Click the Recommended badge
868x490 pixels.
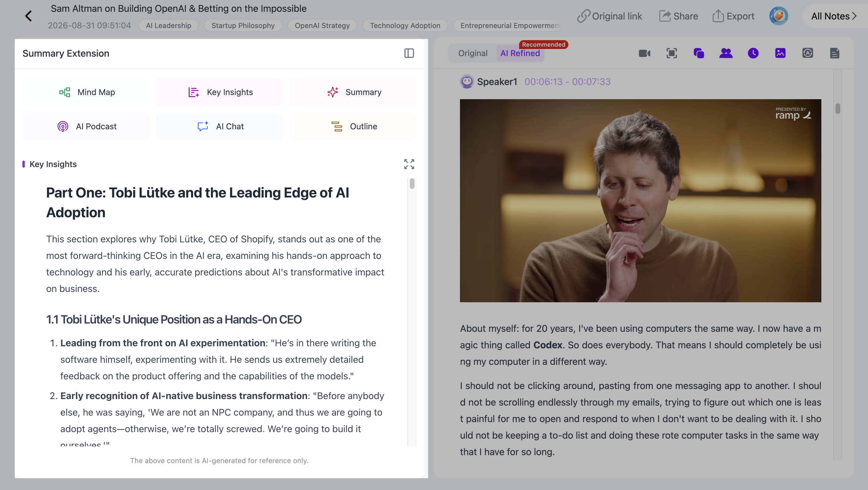click(544, 45)
